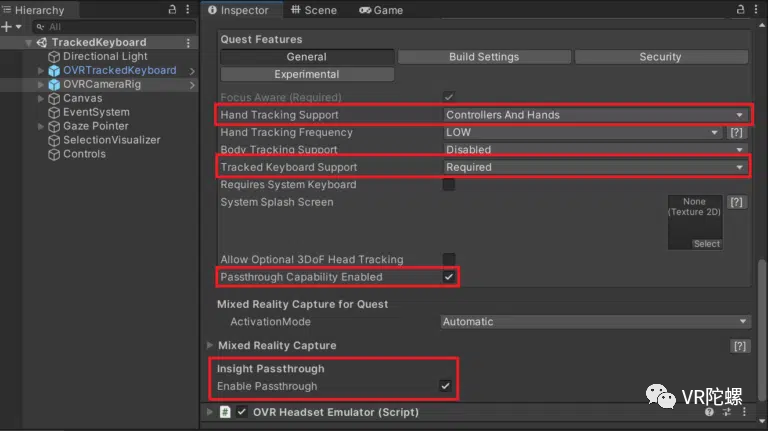768x431 pixels.
Task: Click the splash screen texture slot
Action: pos(695,222)
